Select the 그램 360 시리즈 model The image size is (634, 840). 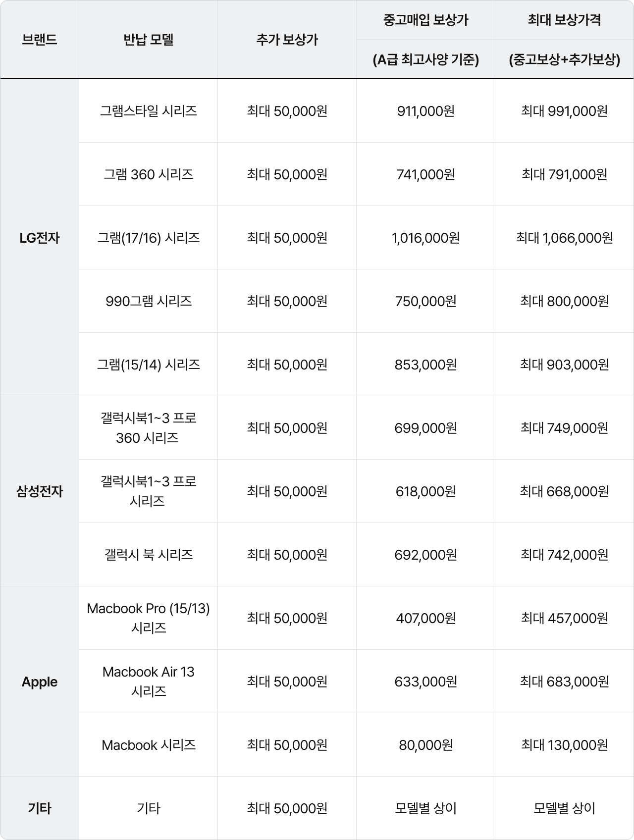(148, 174)
